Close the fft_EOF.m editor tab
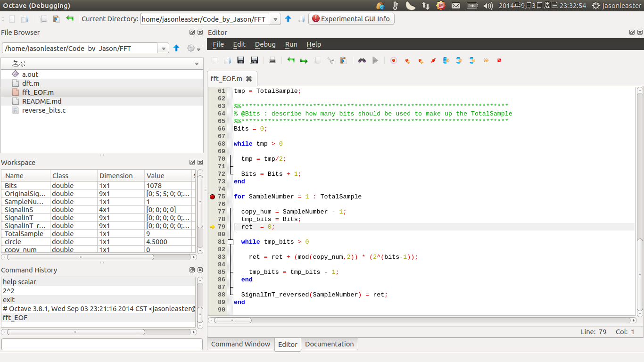 tap(249, 79)
